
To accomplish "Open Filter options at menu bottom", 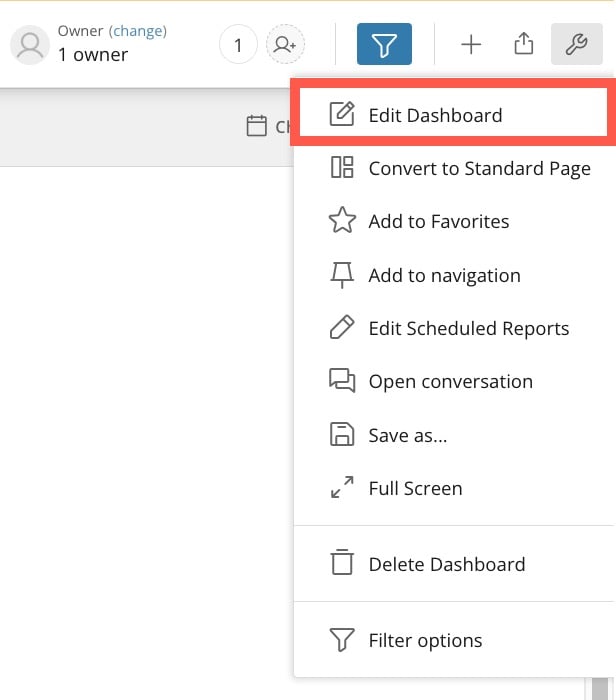I will pos(454,640).
